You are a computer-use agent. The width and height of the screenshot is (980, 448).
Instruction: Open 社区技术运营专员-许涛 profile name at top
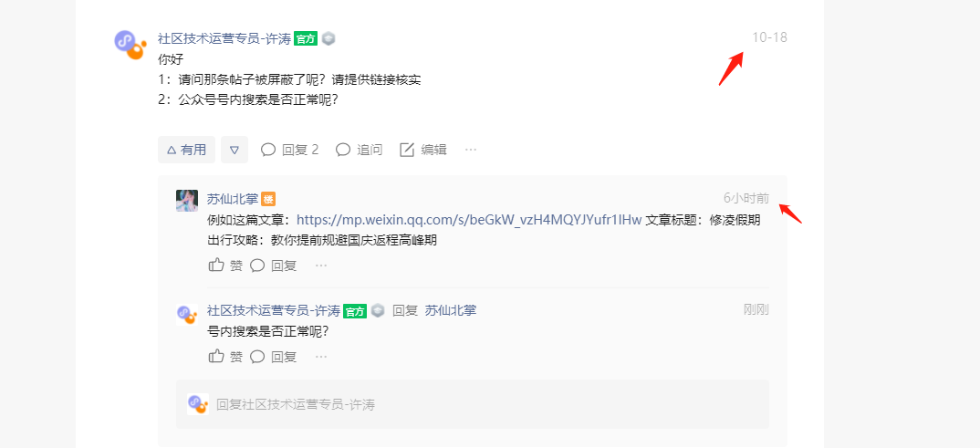[x=224, y=38]
